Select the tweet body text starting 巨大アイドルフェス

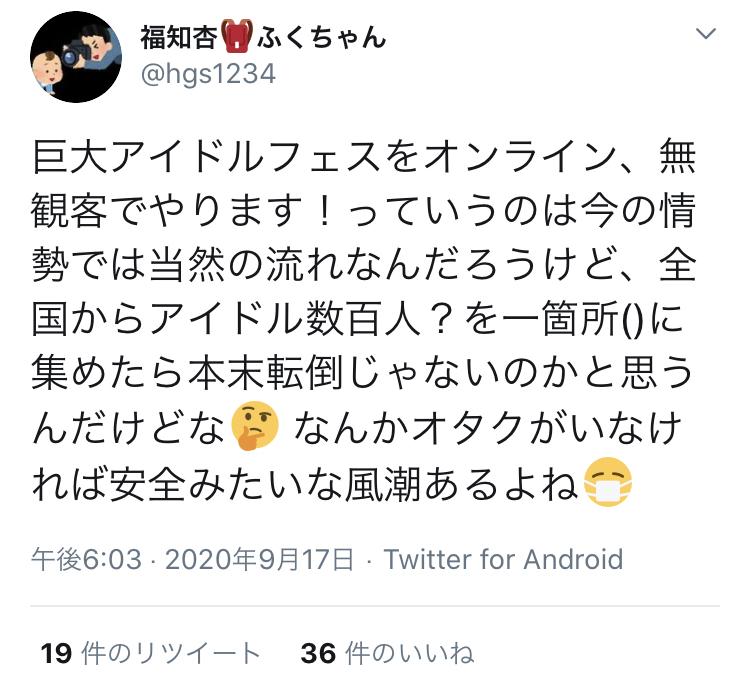(364, 320)
